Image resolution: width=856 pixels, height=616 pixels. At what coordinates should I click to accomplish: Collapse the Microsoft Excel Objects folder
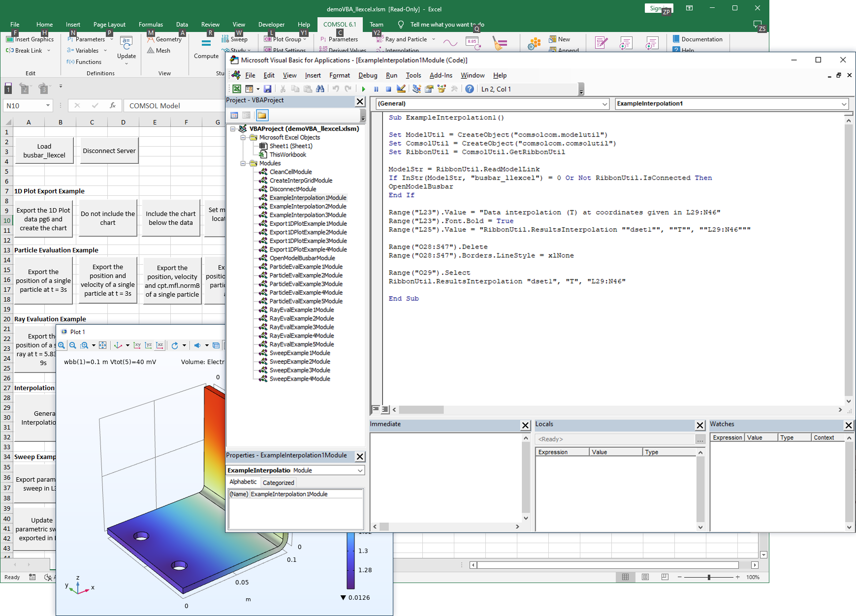[x=243, y=138]
